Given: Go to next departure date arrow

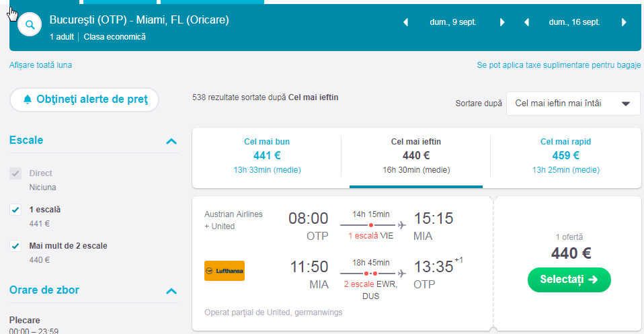Looking at the screenshot, I should (x=502, y=22).
